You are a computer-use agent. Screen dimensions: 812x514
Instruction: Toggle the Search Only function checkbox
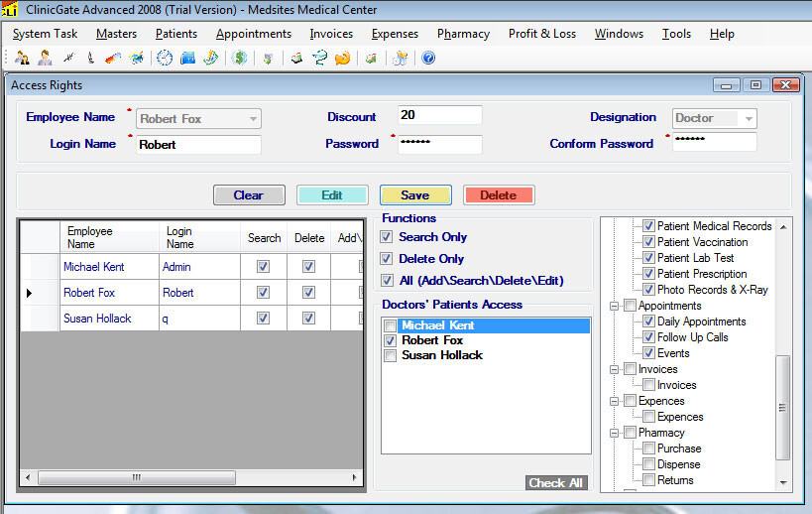tap(387, 237)
